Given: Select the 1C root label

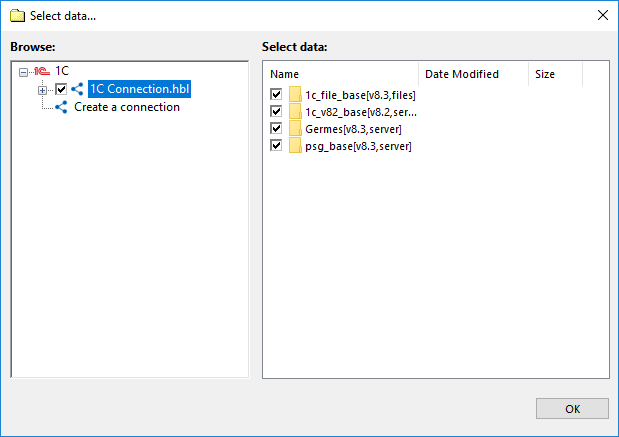Looking at the screenshot, I should click(x=62, y=71).
